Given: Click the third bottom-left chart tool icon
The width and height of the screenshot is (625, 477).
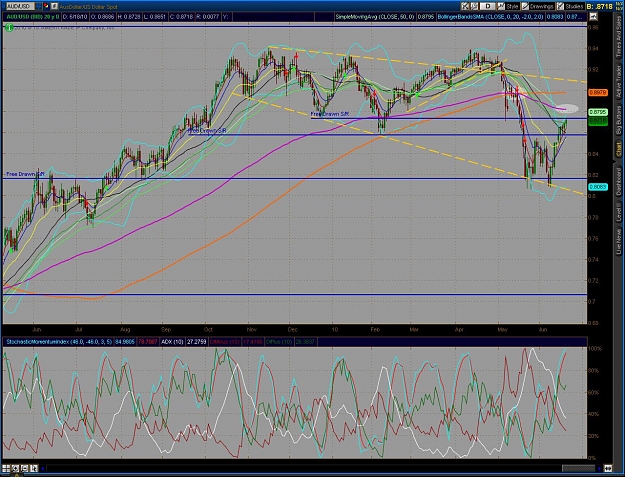Looking at the screenshot, I should click(x=24, y=468).
